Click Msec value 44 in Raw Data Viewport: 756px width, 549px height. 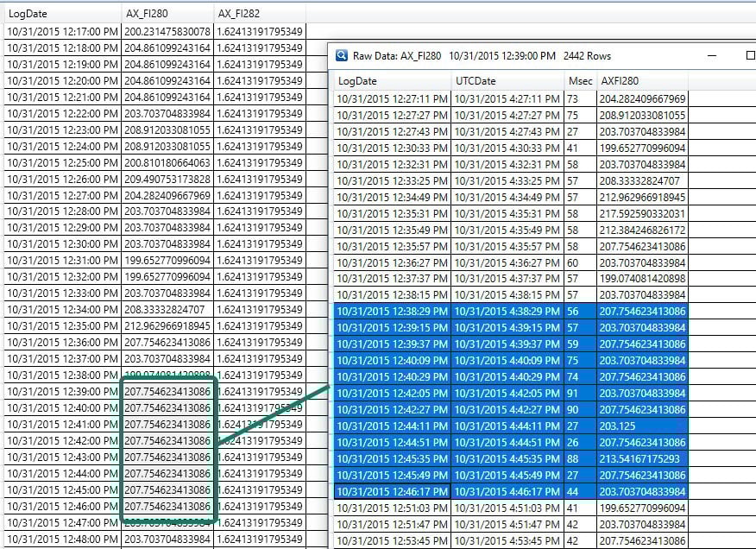point(580,492)
